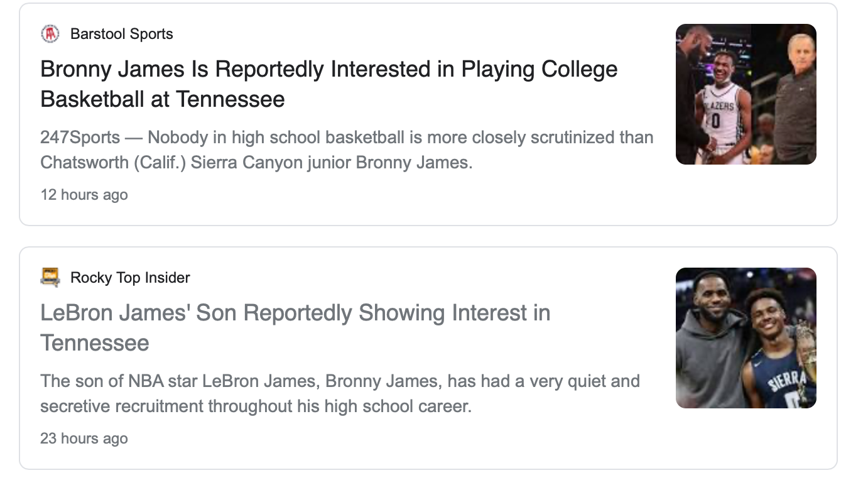Click the "12 hours ago" timestamp
This screenshot has width=868, height=485.
84,195
